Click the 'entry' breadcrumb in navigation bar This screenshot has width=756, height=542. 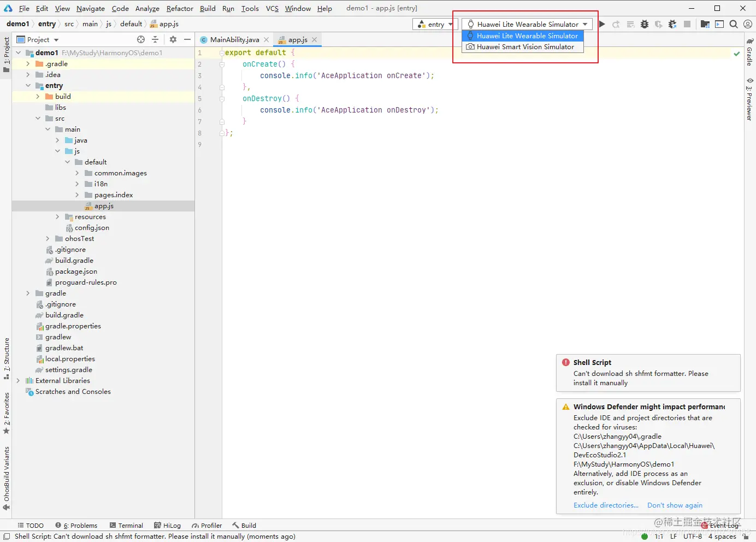(46, 24)
